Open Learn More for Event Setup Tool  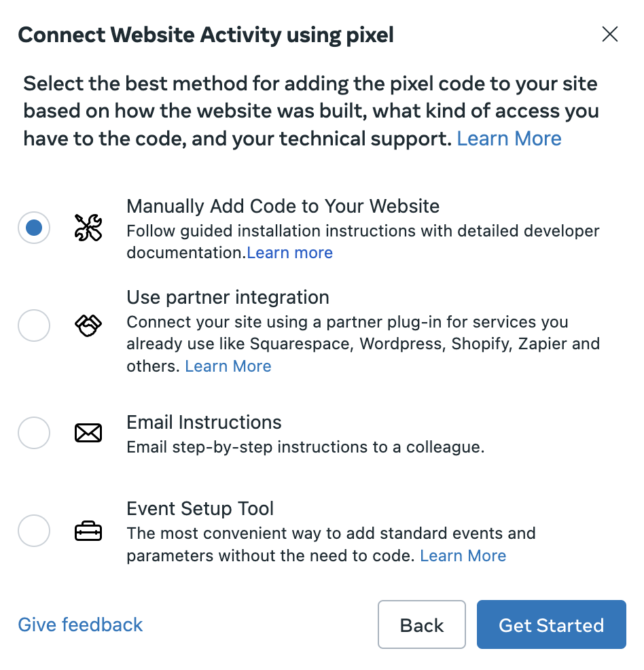[x=463, y=555]
